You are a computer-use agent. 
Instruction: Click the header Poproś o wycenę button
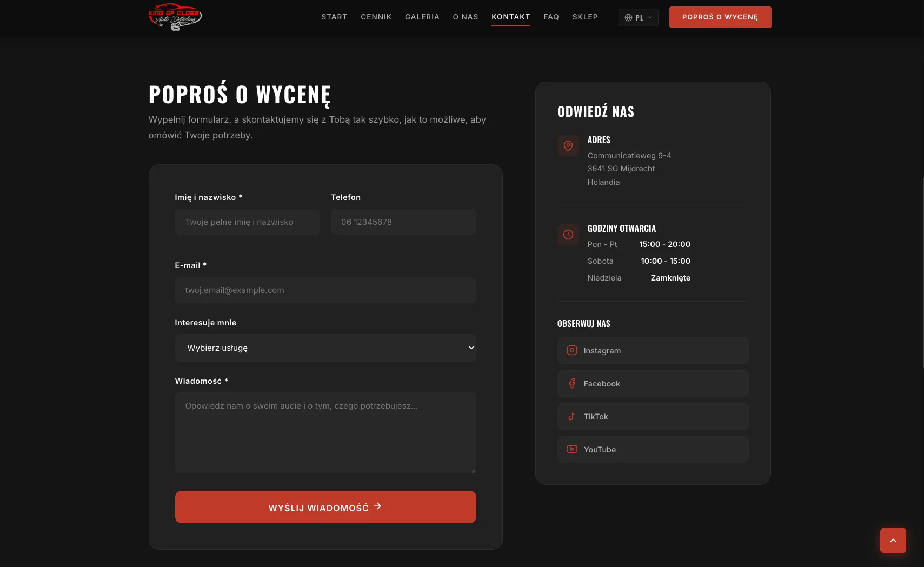720,17
